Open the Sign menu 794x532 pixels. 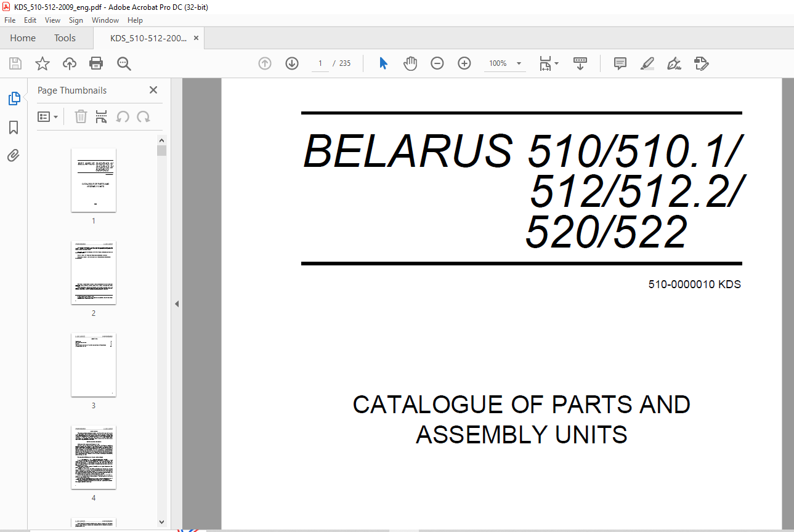[x=76, y=20]
